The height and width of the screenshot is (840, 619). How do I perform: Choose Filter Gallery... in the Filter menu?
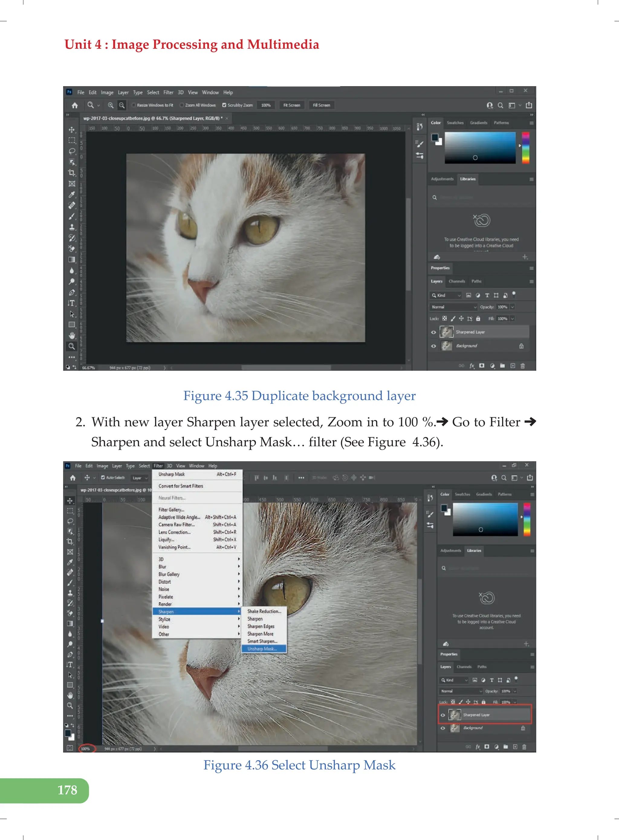point(197,510)
